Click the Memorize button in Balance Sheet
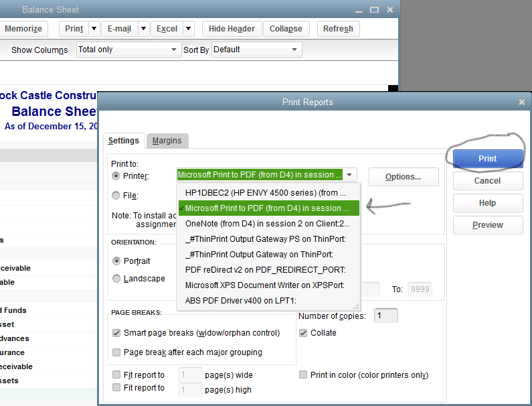The height and width of the screenshot is (406, 532). pos(23,29)
